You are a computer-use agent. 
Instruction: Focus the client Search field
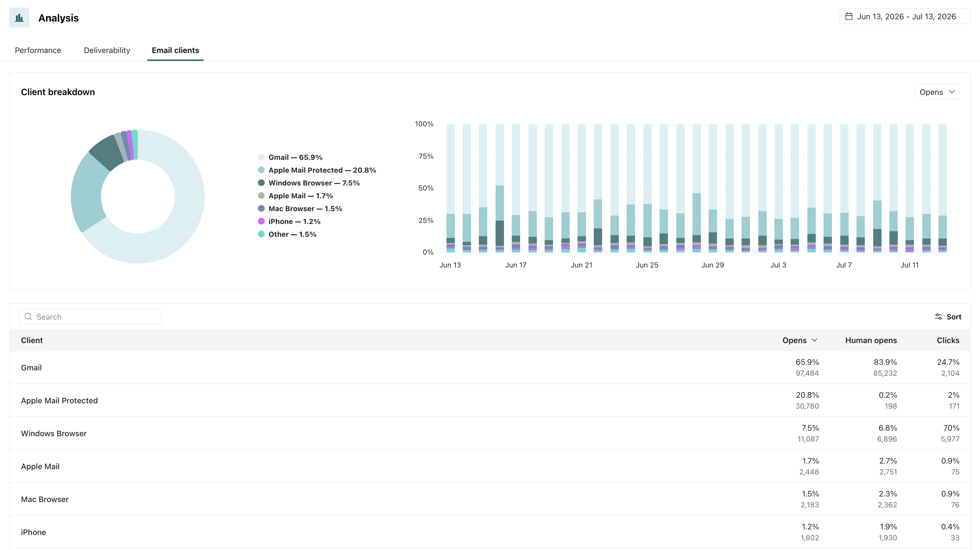(x=90, y=317)
